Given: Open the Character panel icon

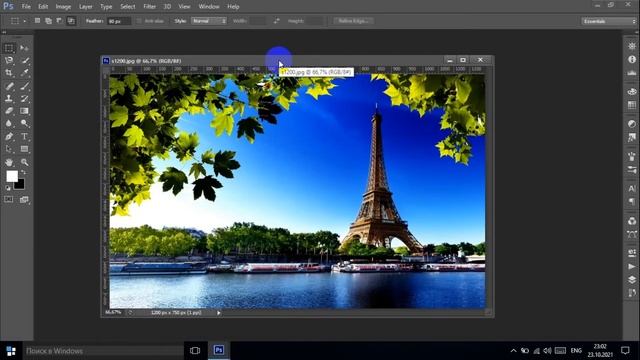Looking at the screenshot, I should tap(632, 188).
